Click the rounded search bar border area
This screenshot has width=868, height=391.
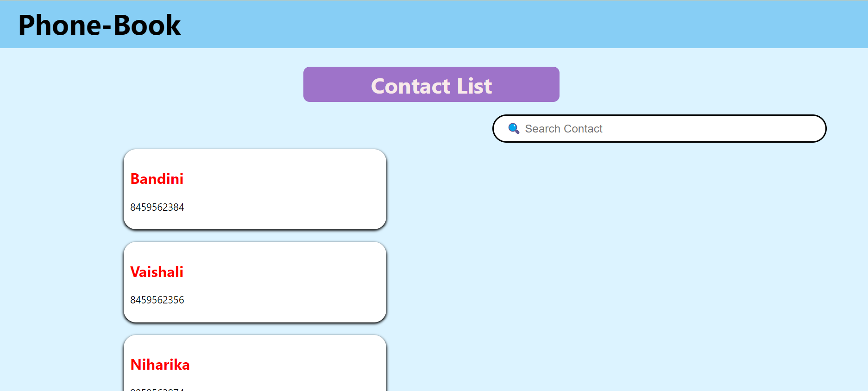[x=659, y=116]
